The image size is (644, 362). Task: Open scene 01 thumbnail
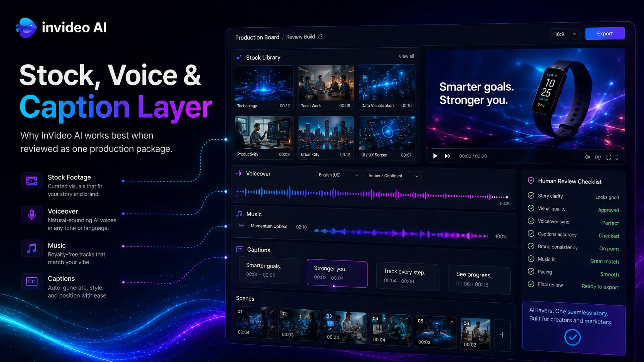point(255,322)
